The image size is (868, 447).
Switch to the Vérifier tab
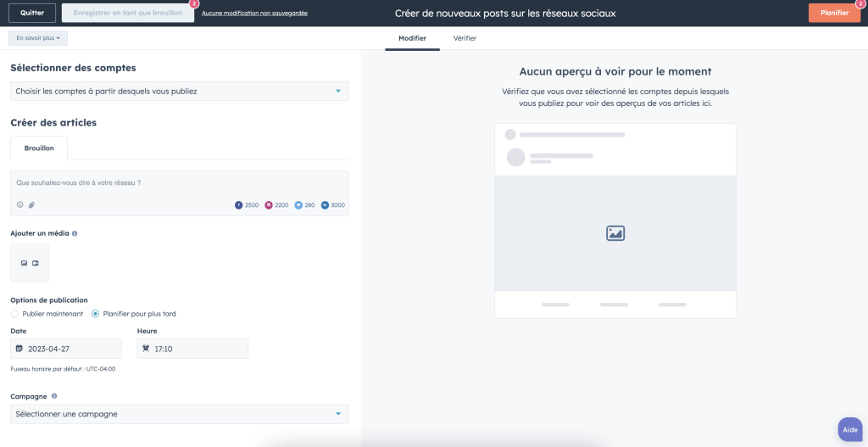coord(465,39)
